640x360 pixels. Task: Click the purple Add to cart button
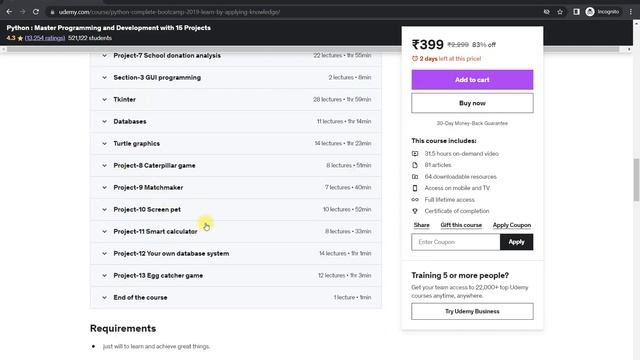472,80
